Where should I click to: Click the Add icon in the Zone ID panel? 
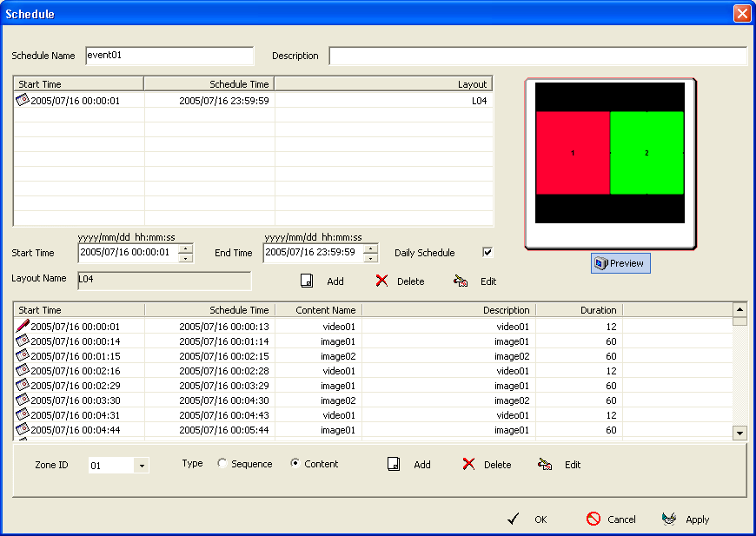pyautogui.click(x=394, y=464)
